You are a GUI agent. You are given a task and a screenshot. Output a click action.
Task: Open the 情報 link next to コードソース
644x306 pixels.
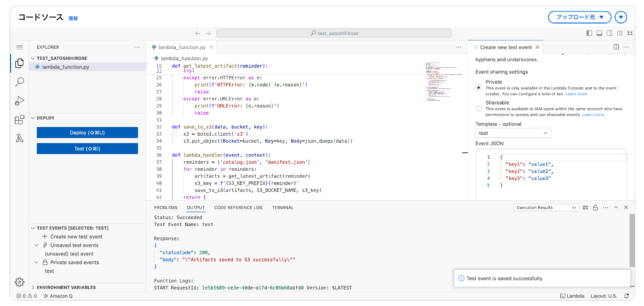(x=73, y=18)
